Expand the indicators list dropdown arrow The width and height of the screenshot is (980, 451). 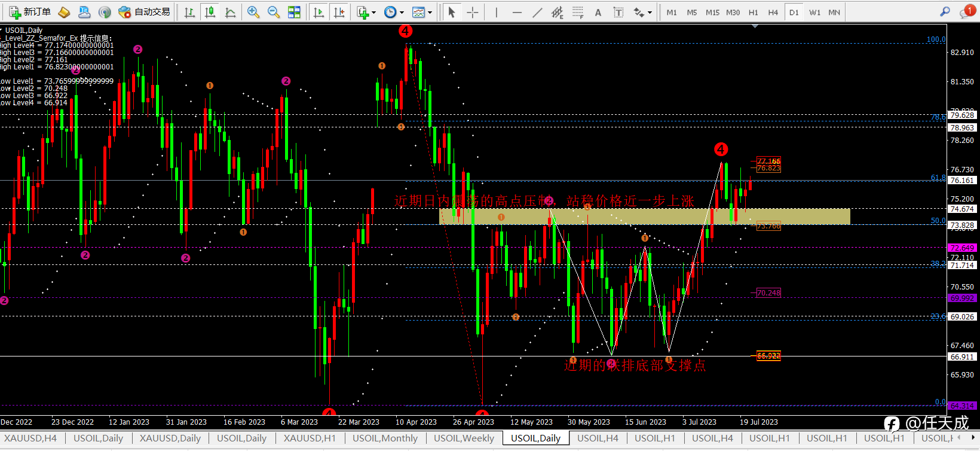coord(374,13)
